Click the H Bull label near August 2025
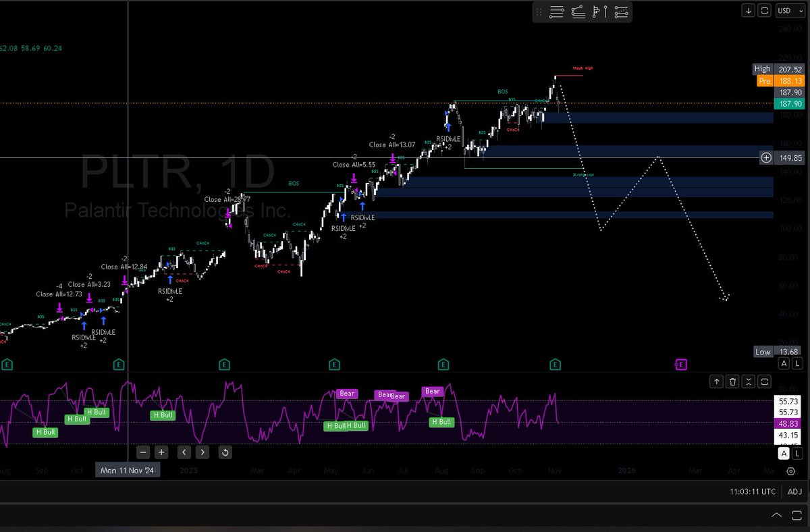810x532 pixels. 441,422
